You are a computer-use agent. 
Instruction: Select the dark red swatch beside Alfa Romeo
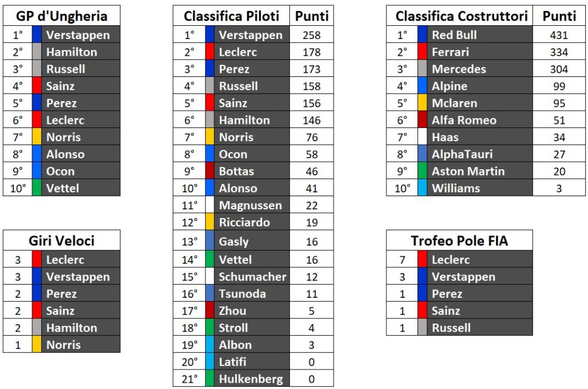(x=422, y=120)
